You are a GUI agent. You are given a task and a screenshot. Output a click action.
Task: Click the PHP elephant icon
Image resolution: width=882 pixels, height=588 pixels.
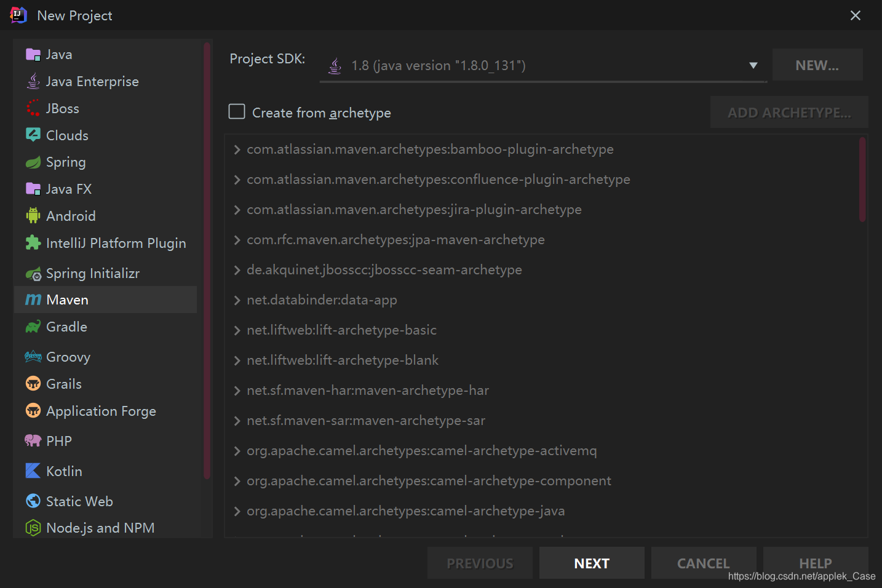tap(33, 440)
